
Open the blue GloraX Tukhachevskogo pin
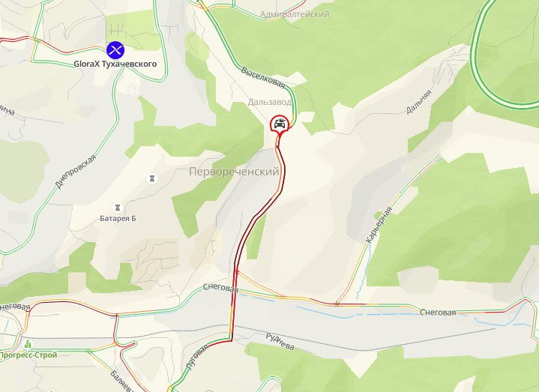point(115,50)
